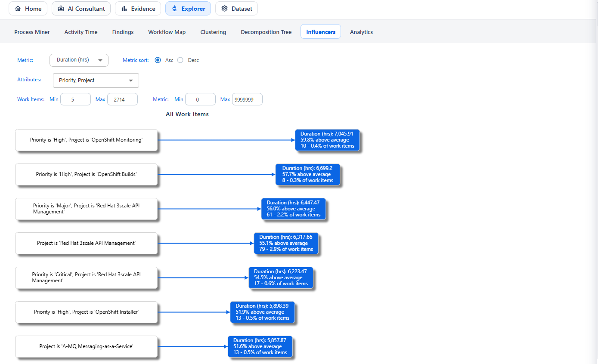The width and height of the screenshot is (598, 364).
Task: Switch to the Process Miner tab
Action: [32, 32]
